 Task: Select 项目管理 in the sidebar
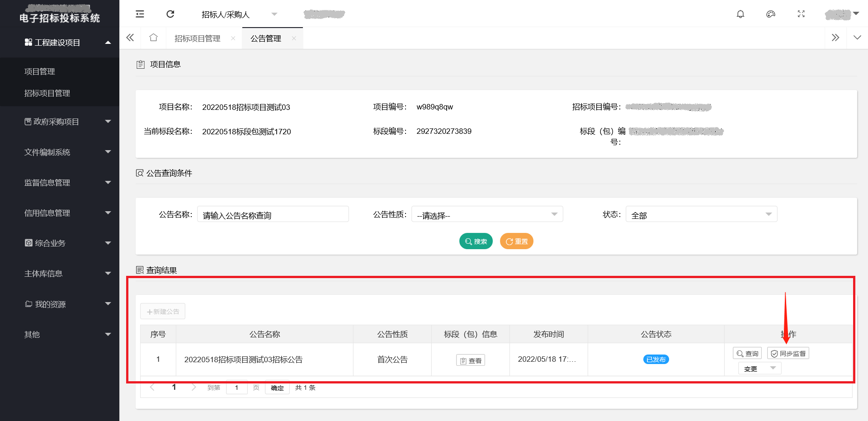pos(40,71)
